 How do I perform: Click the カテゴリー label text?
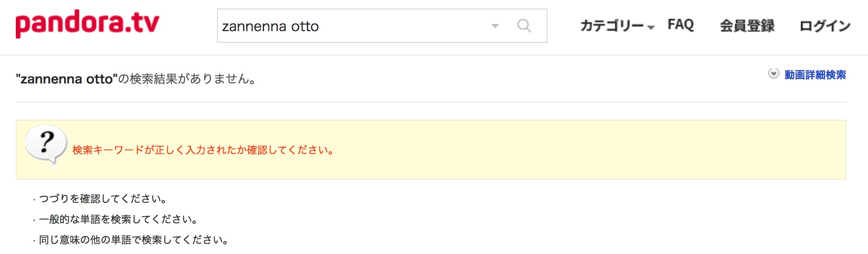[612, 26]
